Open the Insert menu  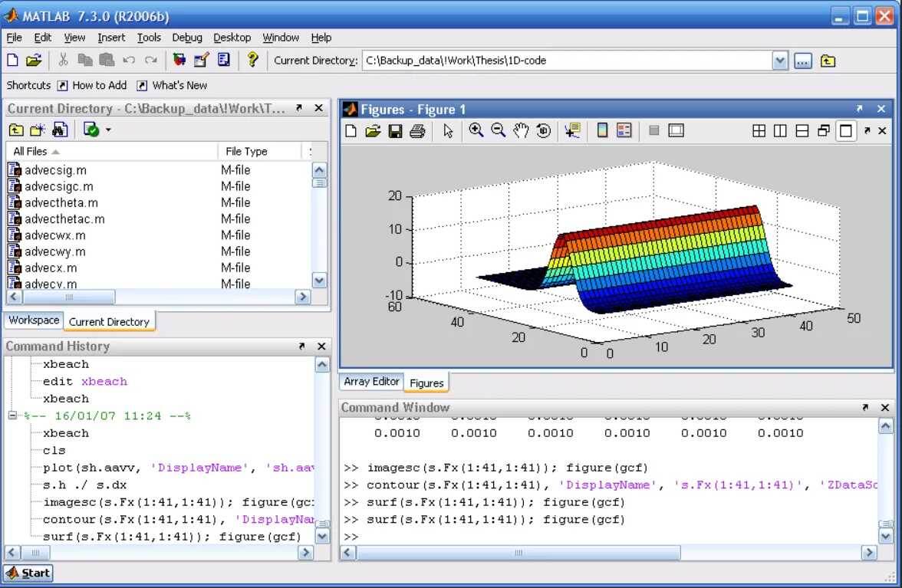pos(111,38)
